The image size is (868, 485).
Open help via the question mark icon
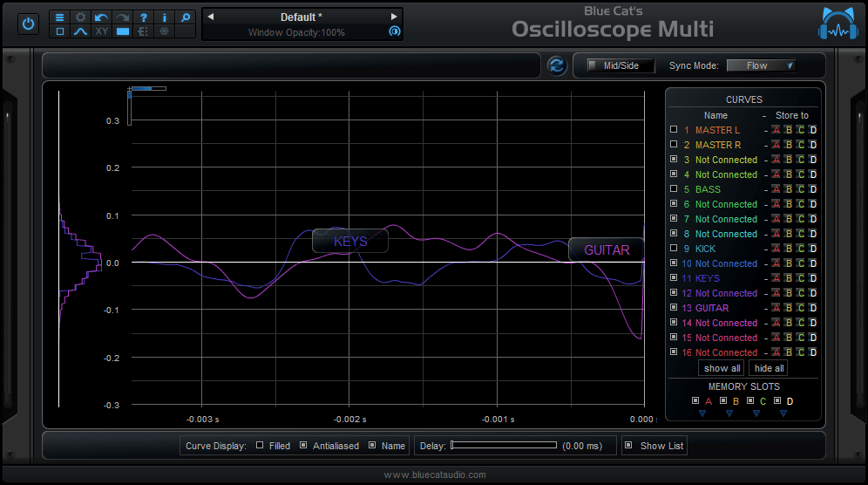pos(144,17)
